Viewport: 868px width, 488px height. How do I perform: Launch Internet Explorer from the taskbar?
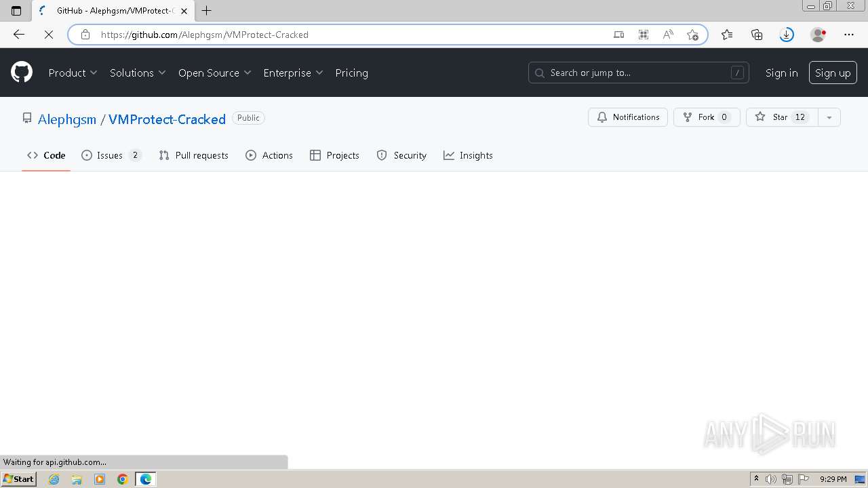(x=54, y=479)
